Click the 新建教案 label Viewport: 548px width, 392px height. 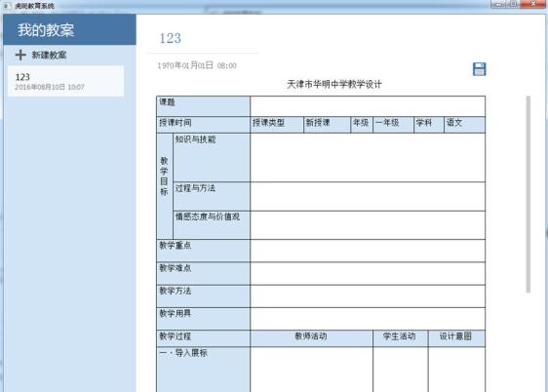pyautogui.click(x=49, y=56)
